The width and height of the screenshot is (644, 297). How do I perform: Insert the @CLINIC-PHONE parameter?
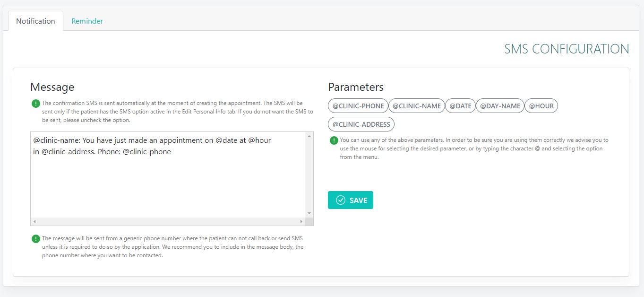[358, 106]
